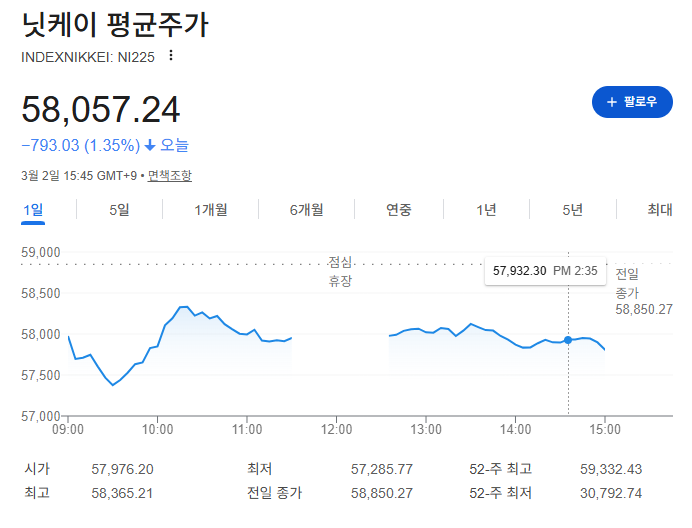Click the 15:00 x-axis label
The width and height of the screenshot is (692, 528).
[605, 429]
